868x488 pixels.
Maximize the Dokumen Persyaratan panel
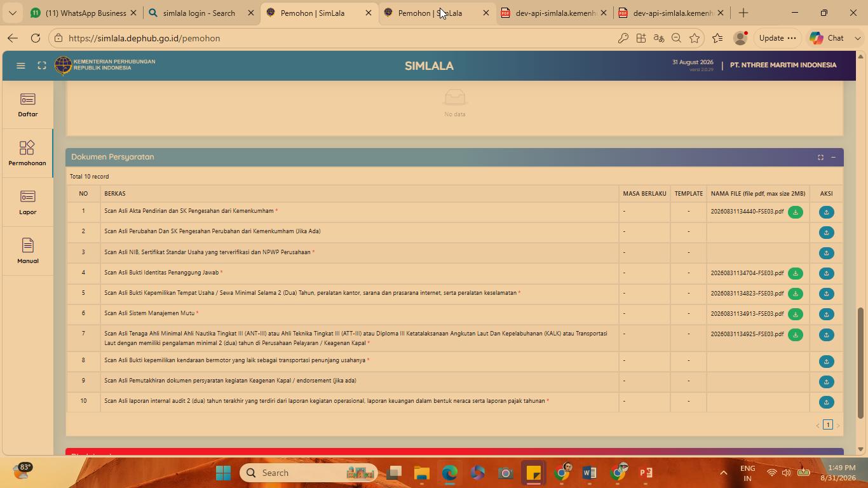coord(820,158)
